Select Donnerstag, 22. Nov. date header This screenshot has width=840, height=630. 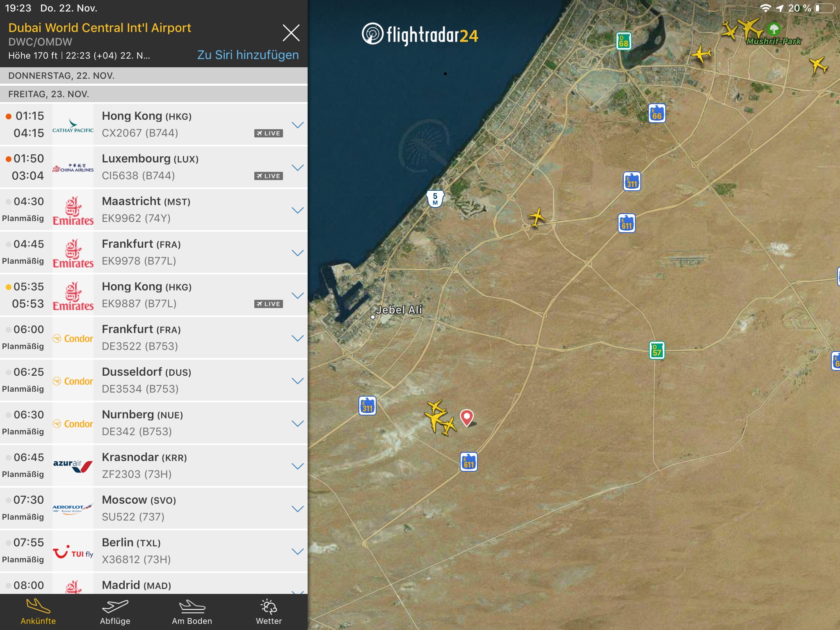tap(154, 76)
